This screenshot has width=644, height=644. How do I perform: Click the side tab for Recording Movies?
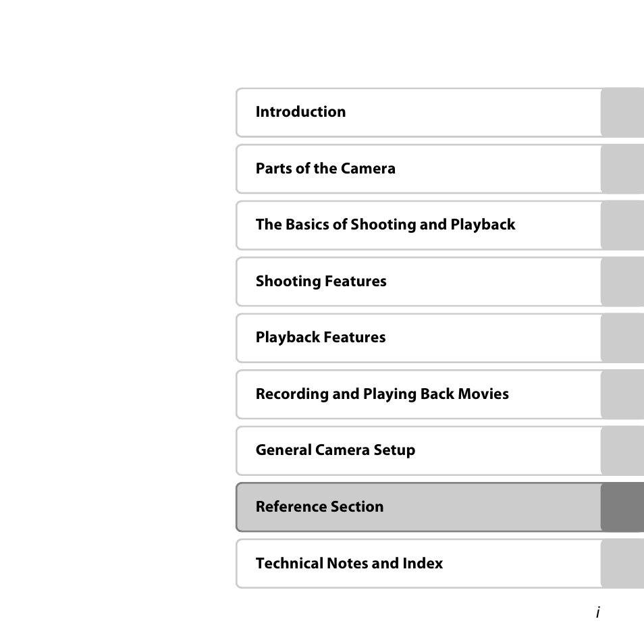pyautogui.click(x=622, y=394)
